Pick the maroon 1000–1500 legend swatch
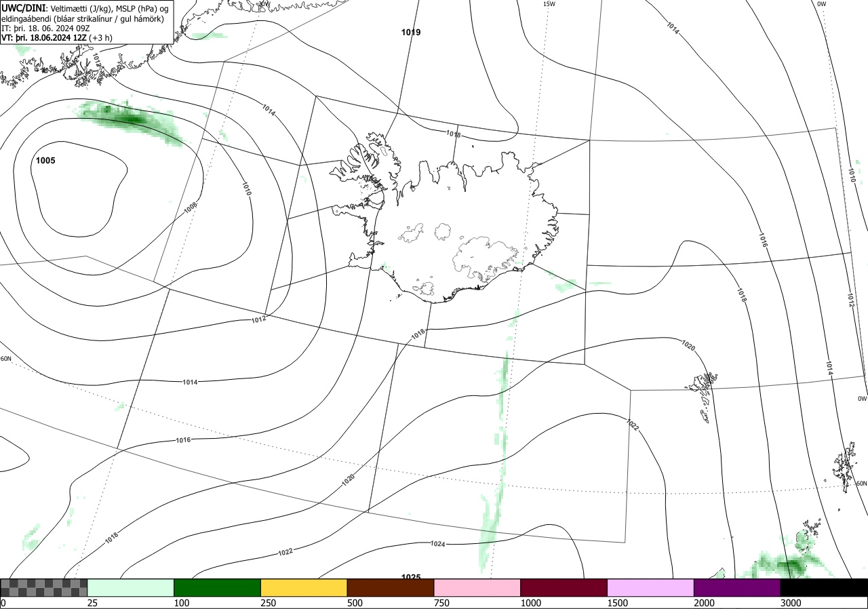 pyautogui.click(x=564, y=587)
